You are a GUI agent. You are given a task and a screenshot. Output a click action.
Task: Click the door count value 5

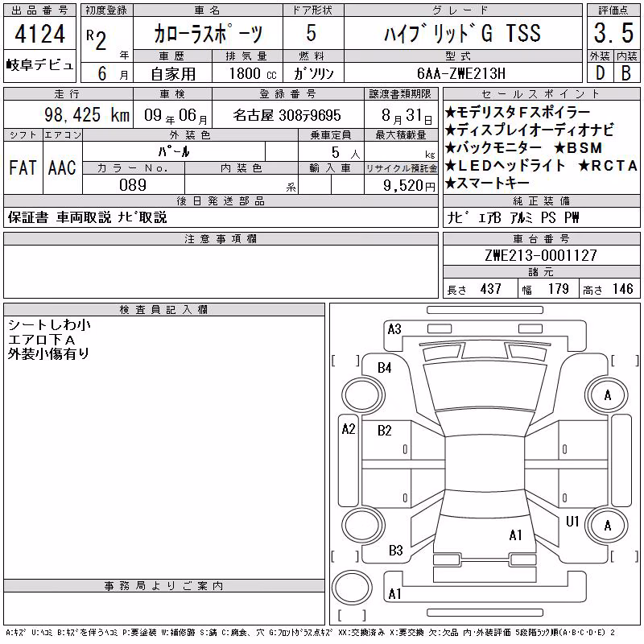(x=312, y=32)
